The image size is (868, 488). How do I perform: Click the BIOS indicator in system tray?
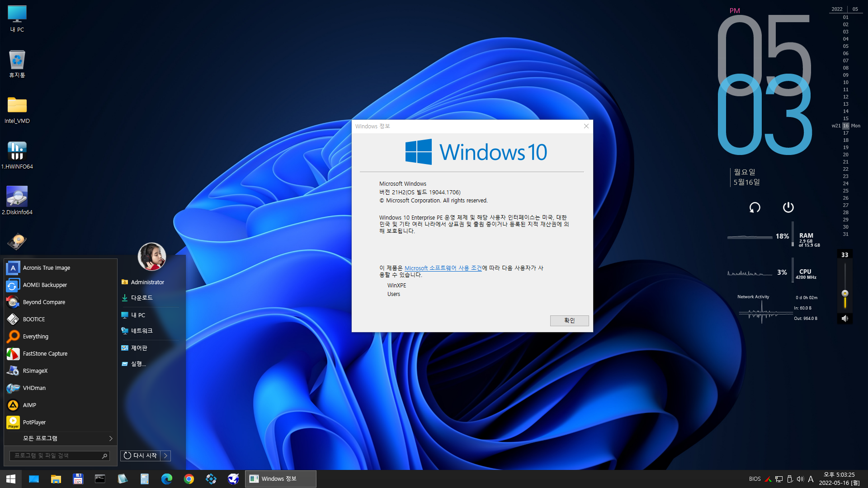[755, 479]
